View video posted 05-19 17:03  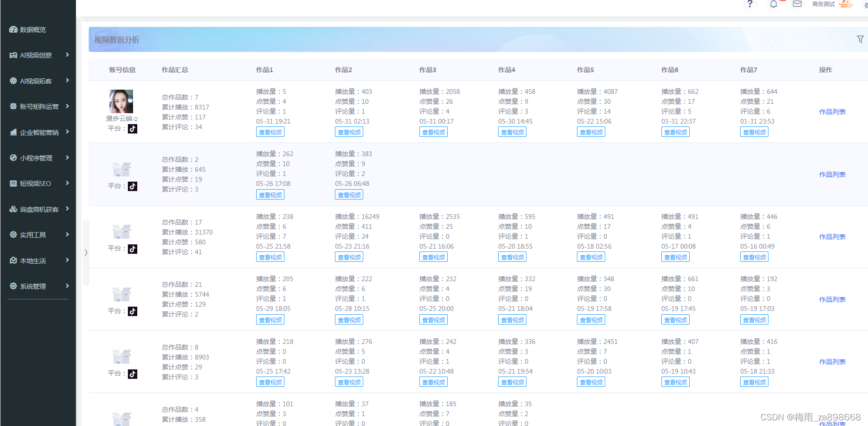pos(754,320)
